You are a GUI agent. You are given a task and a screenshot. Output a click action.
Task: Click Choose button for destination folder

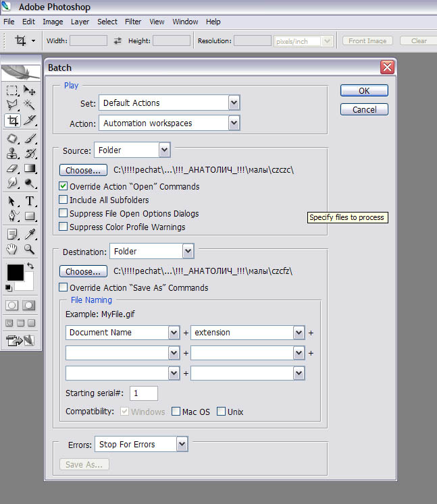click(x=83, y=271)
